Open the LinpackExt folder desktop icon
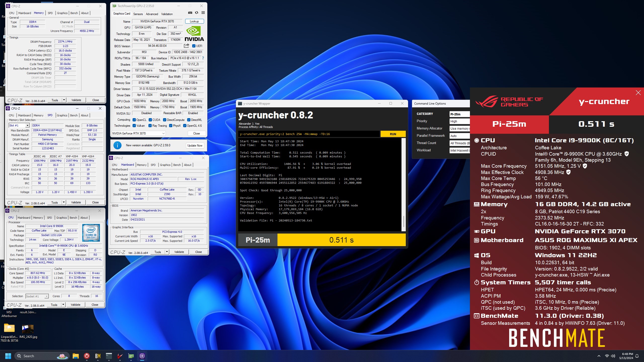The width and height of the screenshot is (644, 362). tap(9, 332)
